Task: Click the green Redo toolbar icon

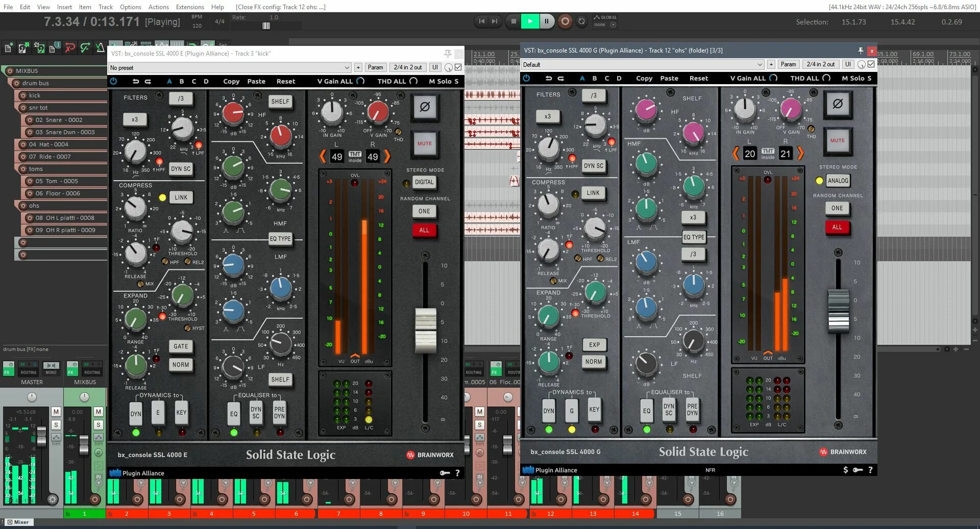Action: point(85,48)
